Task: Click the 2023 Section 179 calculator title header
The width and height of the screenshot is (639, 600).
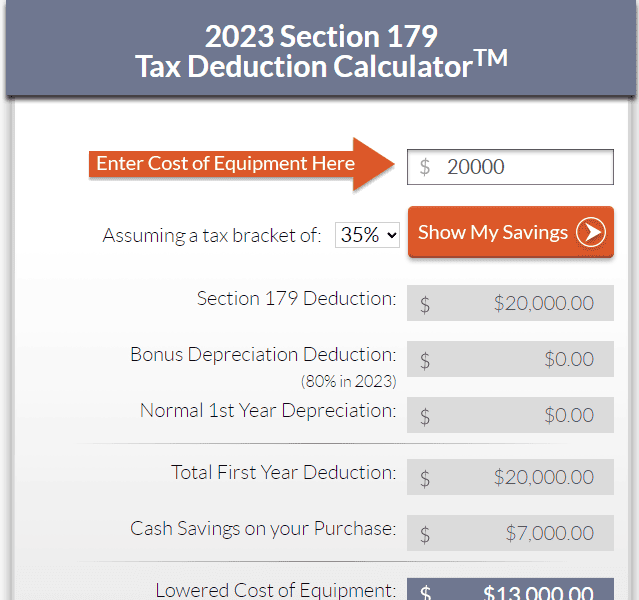Action: pos(321,51)
